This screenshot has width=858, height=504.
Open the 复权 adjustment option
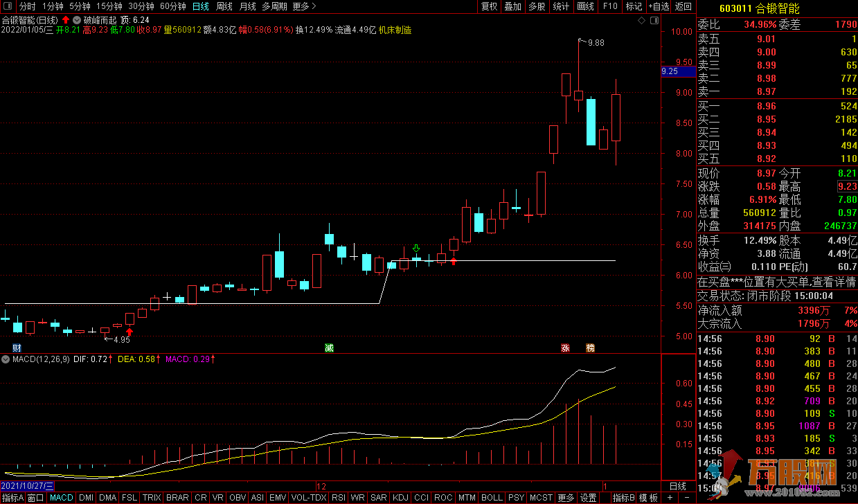(489, 6)
